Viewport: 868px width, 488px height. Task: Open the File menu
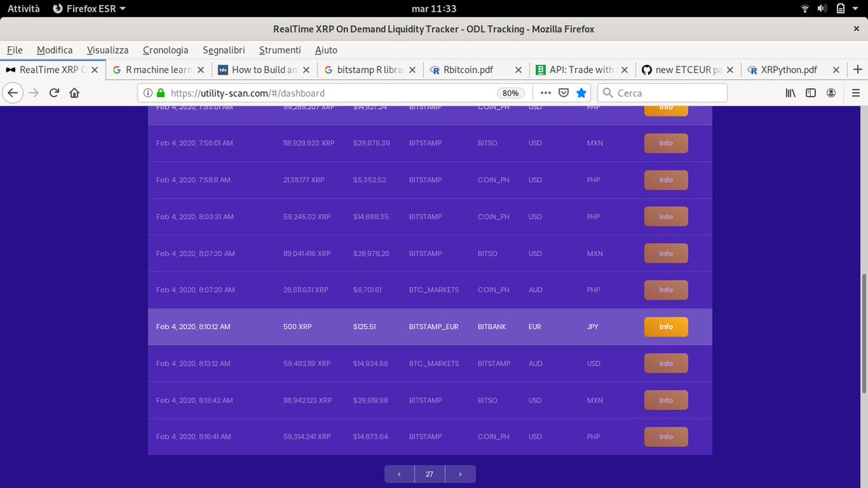tap(14, 50)
